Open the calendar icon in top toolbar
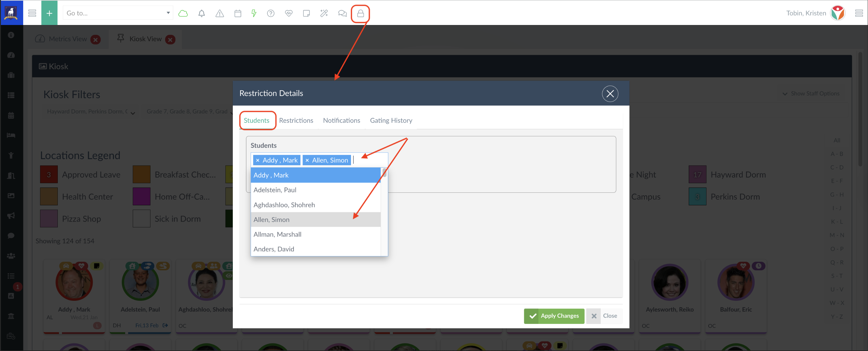The width and height of the screenshot is (868, 351). (238, 14)
